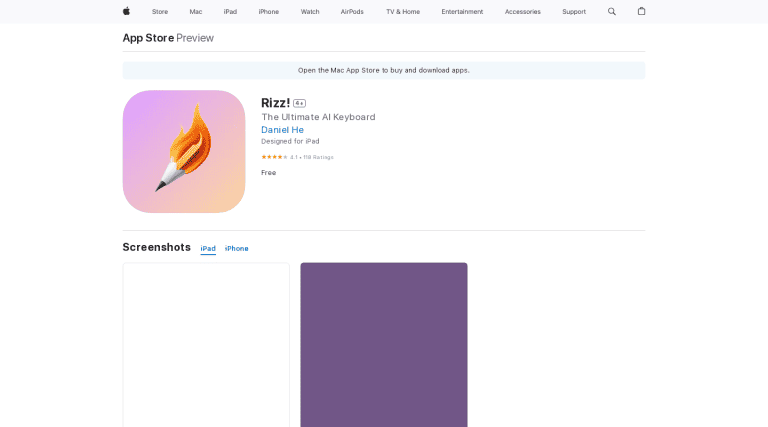Open the iPhone navigation item
Screen dimensions: 768x427
pyautogui.click(x=269, y=12)
